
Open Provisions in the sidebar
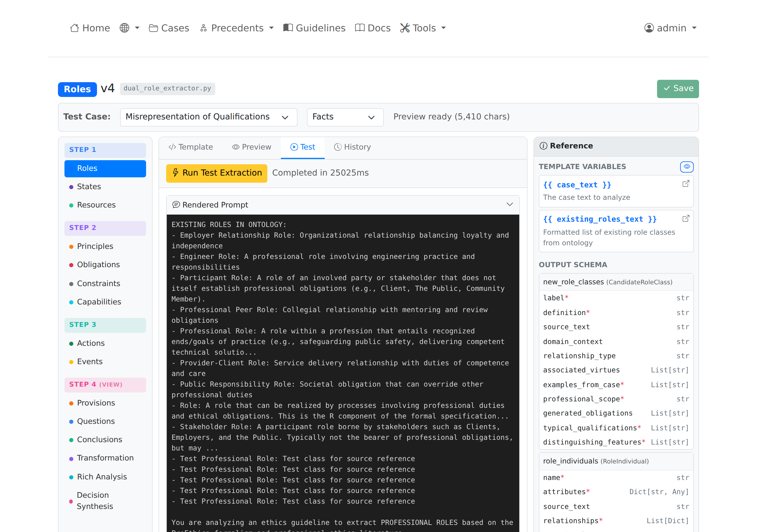pos(105,403)
